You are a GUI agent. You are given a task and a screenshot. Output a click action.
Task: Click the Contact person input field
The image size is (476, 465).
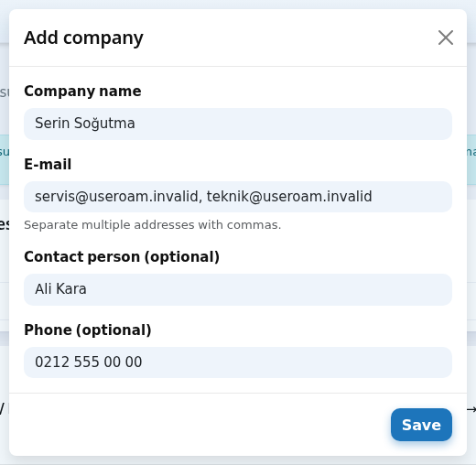pos(238,289)
